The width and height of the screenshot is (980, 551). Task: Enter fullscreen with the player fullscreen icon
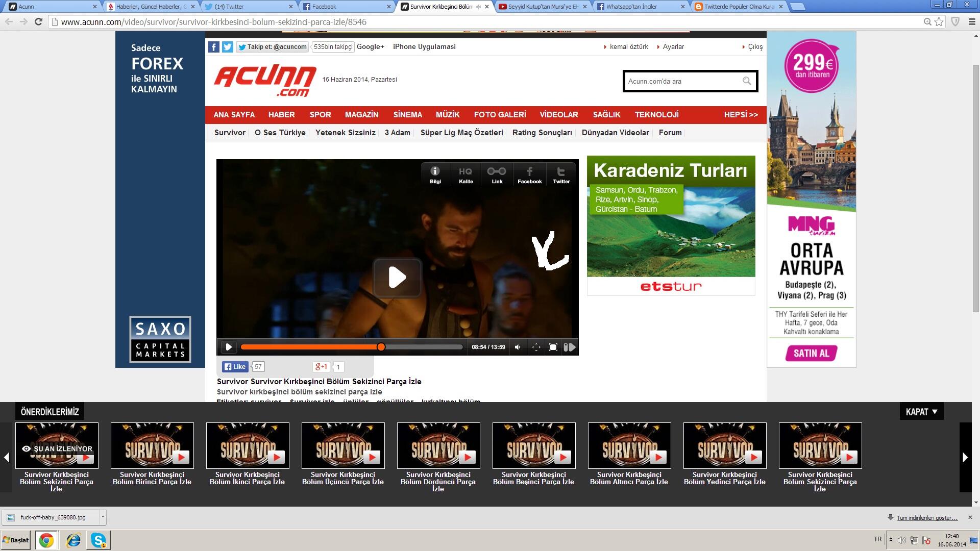tap(553, 347)
